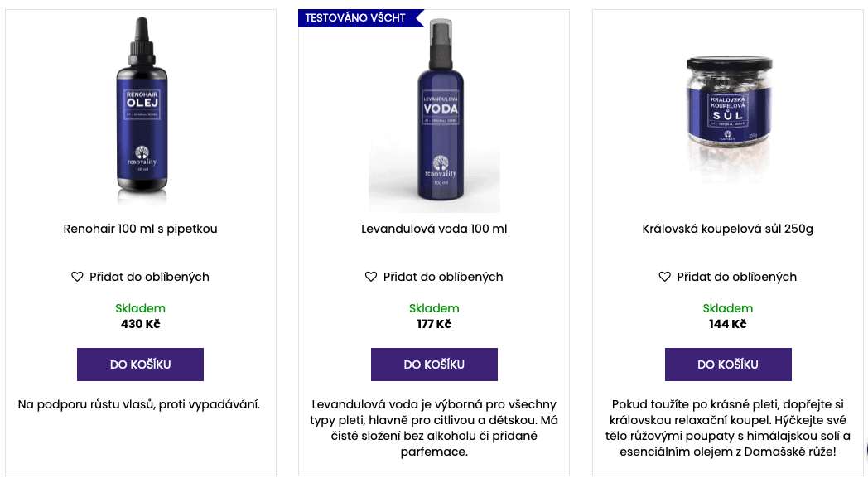
Task: Toggle Přidat do oblíbených text for Levandulová voda
Action: [443, 277]
